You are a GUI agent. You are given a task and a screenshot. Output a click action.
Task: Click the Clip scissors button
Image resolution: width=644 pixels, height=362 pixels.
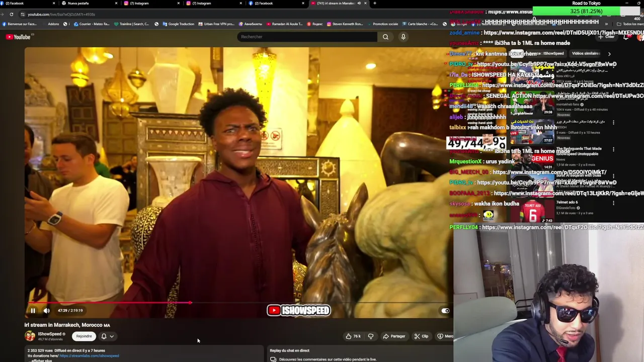[x=421, y=336]
